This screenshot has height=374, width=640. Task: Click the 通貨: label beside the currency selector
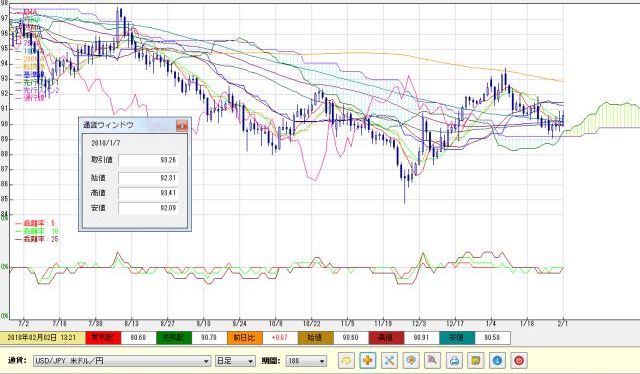pos(17,361)
